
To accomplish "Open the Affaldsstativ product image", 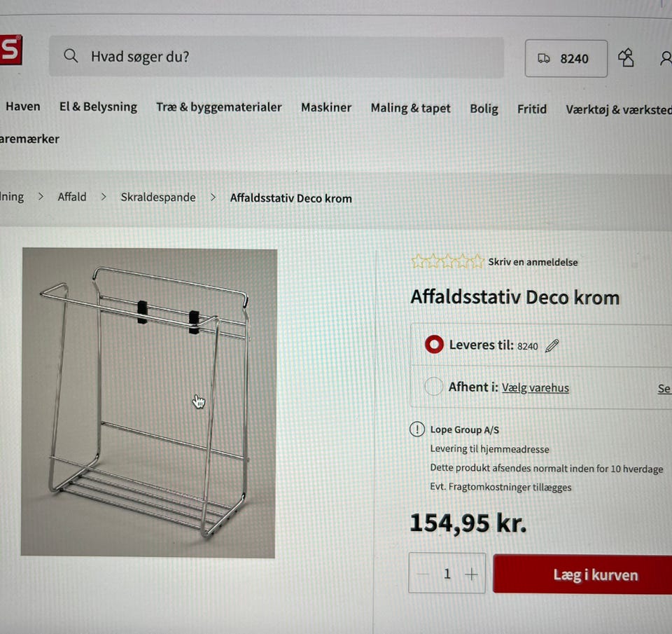I will coord(148,402).
